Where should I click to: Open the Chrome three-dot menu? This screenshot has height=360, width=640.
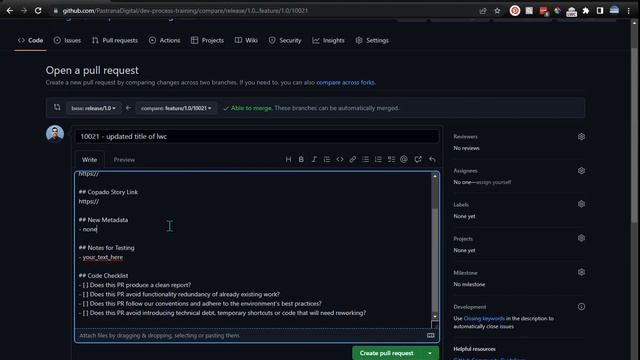pyautogui.click(x=629, y=11)
